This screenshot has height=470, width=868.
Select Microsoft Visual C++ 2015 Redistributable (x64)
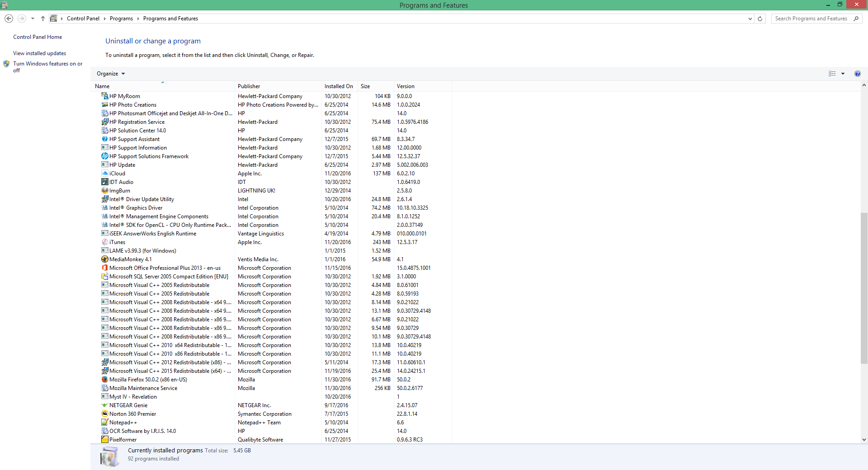[x=277, y=371]
